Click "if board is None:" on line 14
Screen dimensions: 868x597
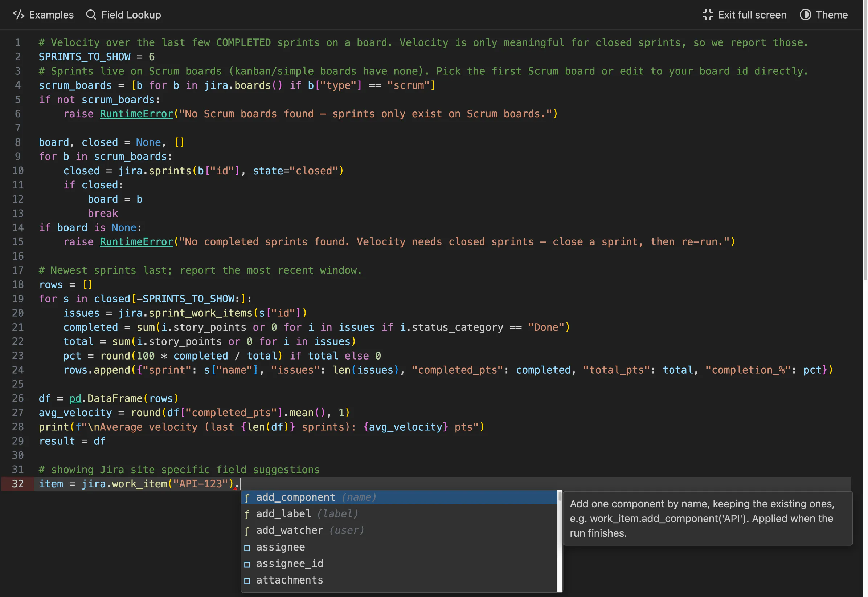[x=90, y=228]
